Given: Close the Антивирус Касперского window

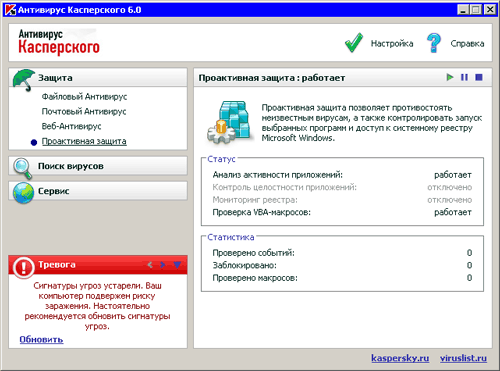Looking at the screenshot, I should (490, 10).
